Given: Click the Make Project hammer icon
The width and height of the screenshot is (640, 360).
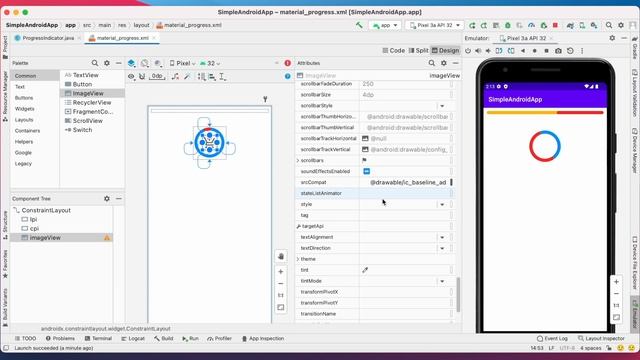Looking at the screenshot, I should pyautogui.click(x=359, y=25).
